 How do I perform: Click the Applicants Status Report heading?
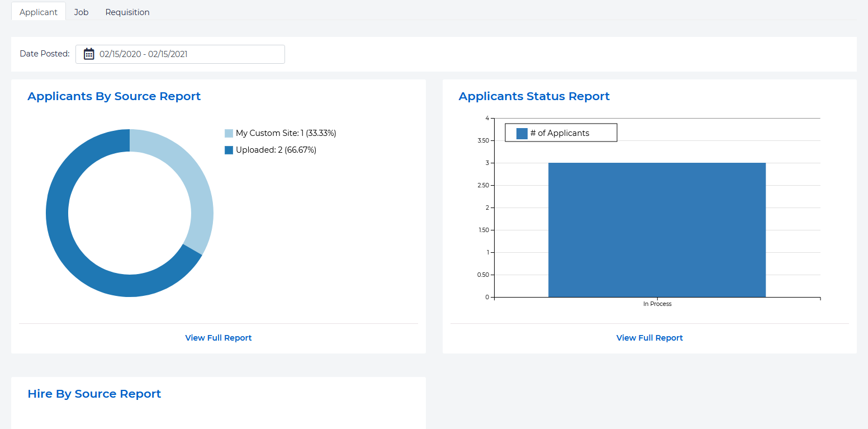[534, 96]
